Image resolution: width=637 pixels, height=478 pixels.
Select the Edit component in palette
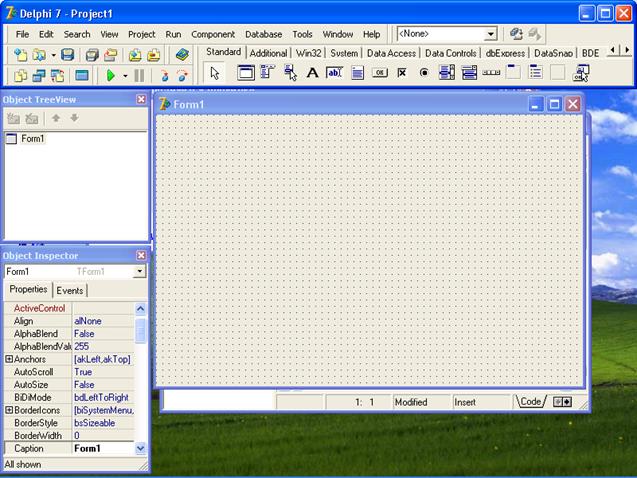coord(334,73)
